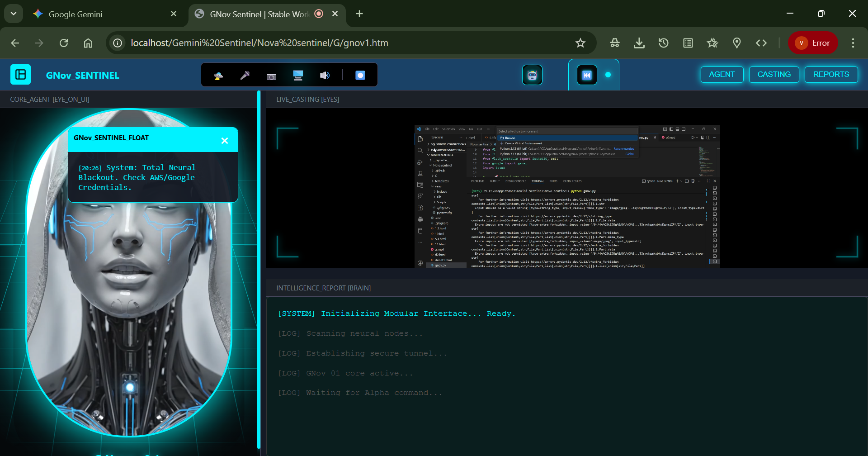Click the UFO icon in the toolbar
This screenshot has height=456, width=868.
[x=218, y=76]
